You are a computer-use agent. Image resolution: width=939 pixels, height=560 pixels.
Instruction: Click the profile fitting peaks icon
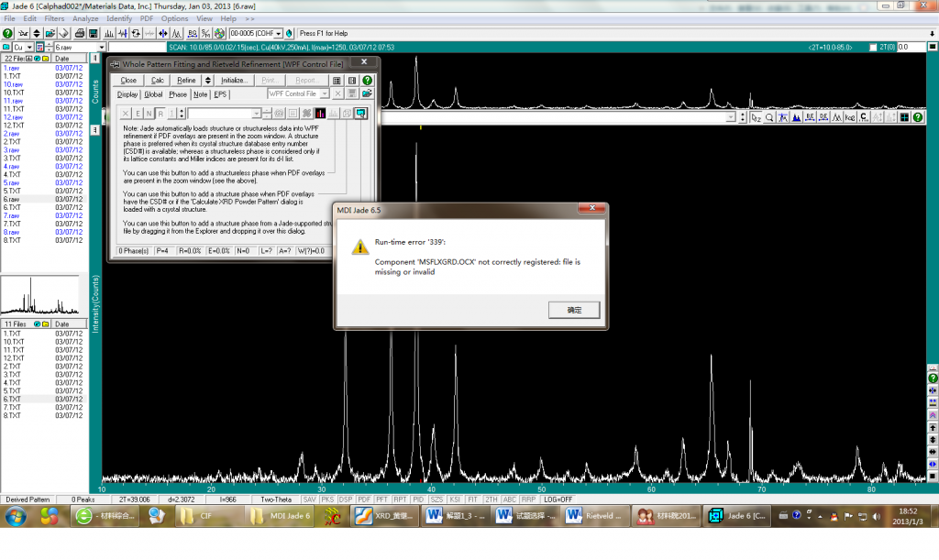[x=177, y=34]
